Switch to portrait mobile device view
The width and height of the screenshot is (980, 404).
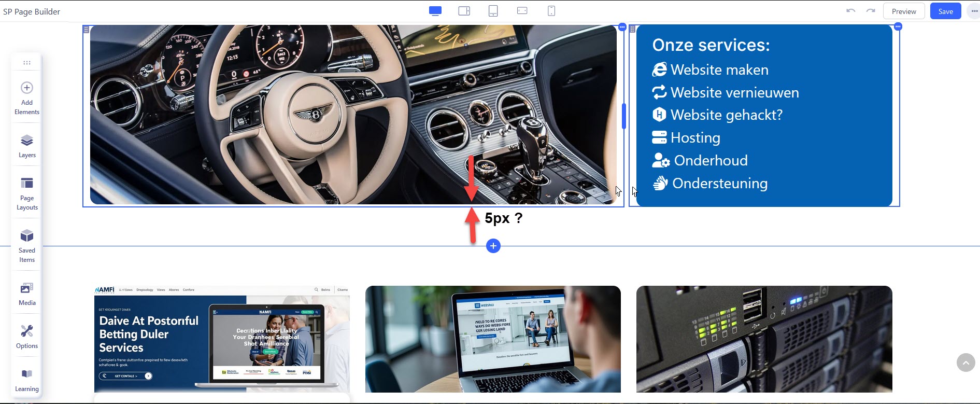pos(551,11)
